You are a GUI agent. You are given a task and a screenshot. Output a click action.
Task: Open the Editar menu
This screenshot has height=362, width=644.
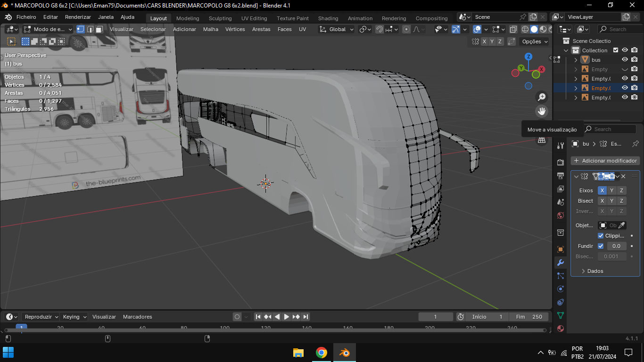(50, 17)
